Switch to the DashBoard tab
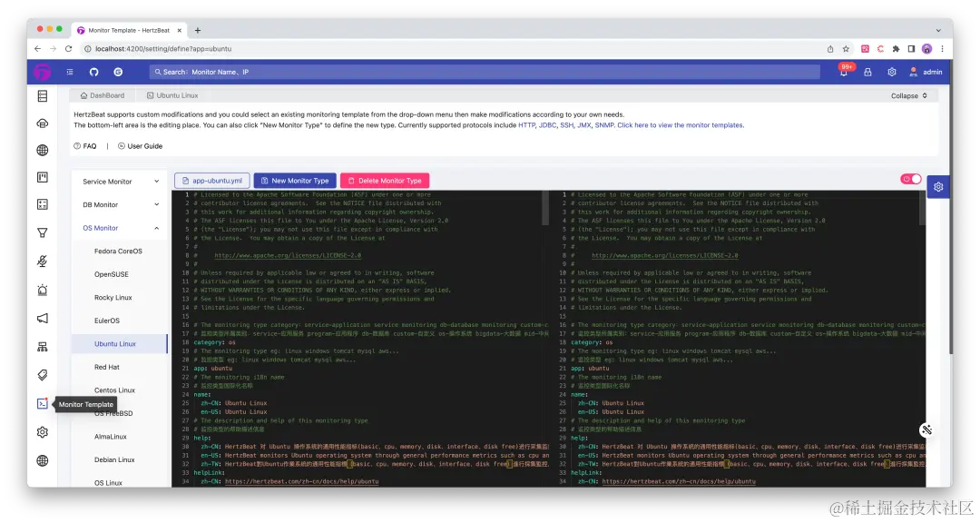This screenshot has width=980, height=523. (103, 95)
